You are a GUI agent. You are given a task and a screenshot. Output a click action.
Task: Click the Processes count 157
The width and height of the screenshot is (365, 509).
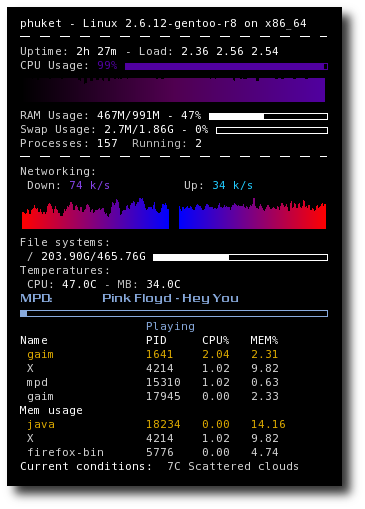pyautogui.click(x=107, y=143)
